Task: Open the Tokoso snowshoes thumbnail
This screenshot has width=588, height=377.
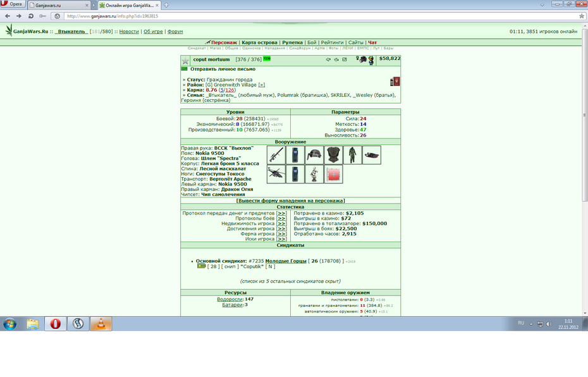Action: [x=372, y=155]
